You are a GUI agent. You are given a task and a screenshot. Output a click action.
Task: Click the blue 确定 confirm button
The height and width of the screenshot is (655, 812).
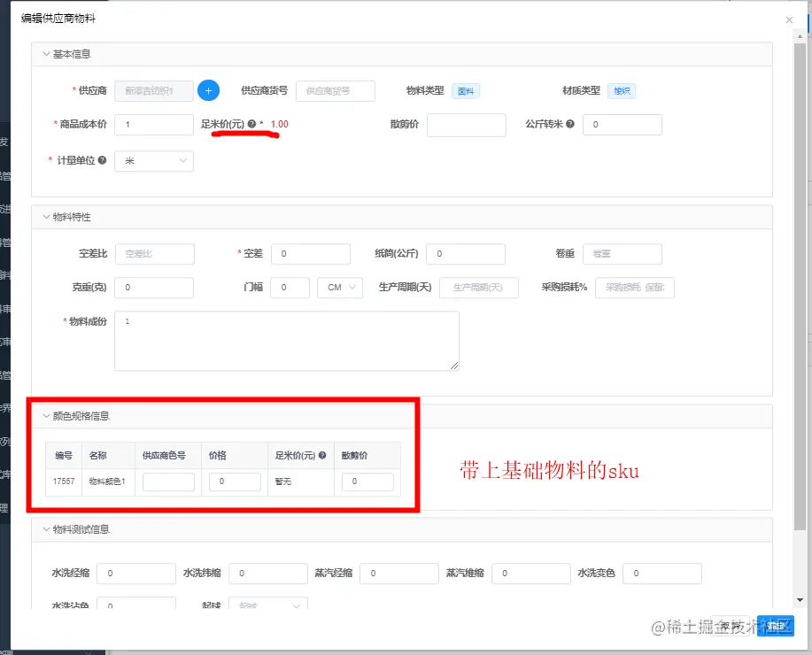pos(775,626)
